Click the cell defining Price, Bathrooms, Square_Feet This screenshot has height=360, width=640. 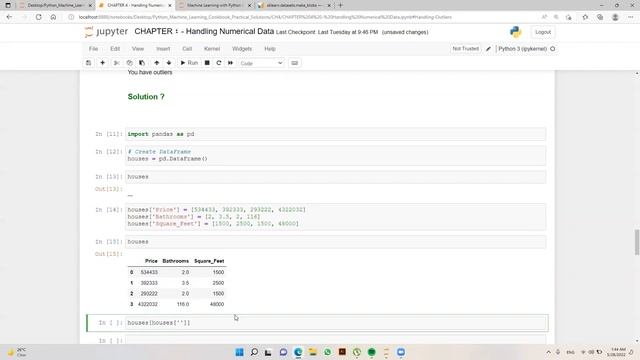click(x=336, y=216)
